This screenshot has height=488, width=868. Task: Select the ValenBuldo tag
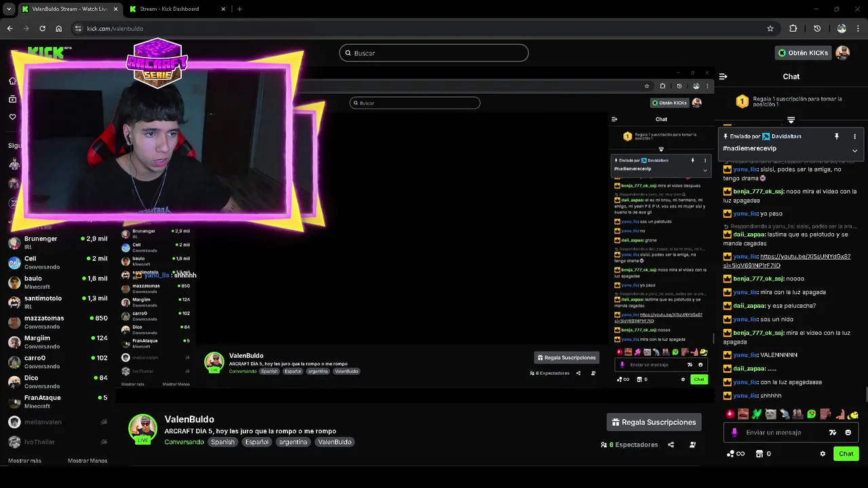point(335,442)
